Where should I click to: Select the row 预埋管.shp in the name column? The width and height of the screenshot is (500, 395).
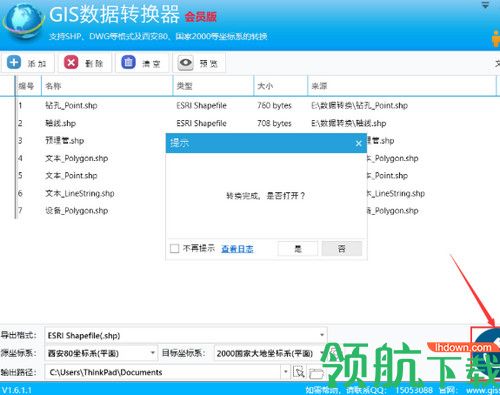click(x=65, y=141)
